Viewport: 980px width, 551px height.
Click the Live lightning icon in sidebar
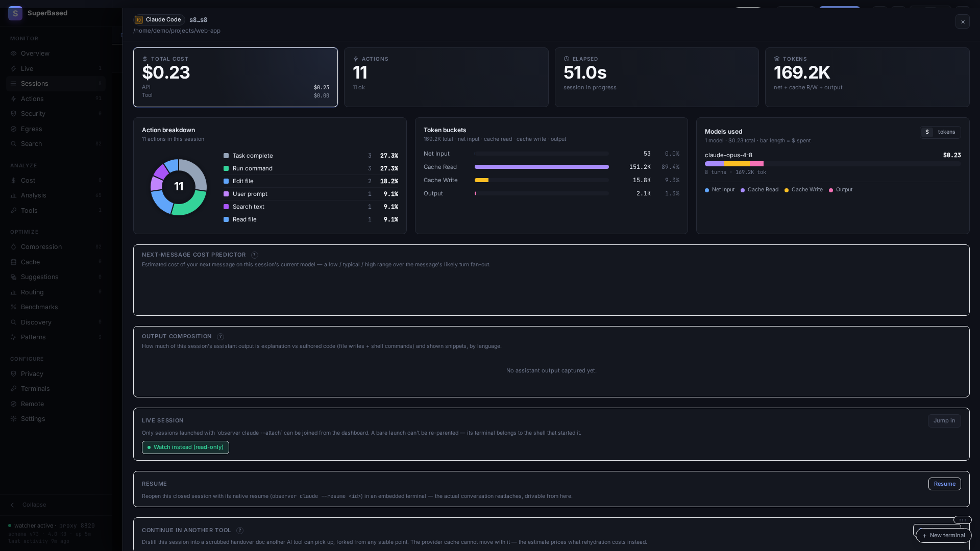14,69
